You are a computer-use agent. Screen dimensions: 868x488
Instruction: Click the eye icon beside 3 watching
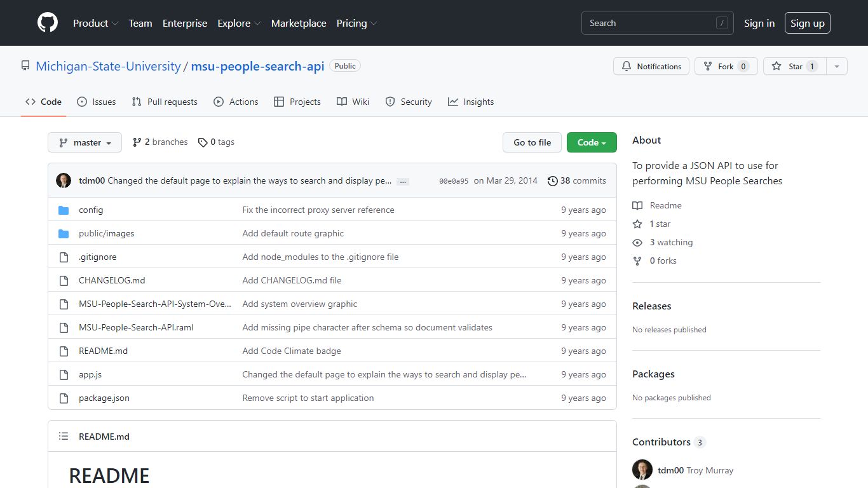point(637,242)
